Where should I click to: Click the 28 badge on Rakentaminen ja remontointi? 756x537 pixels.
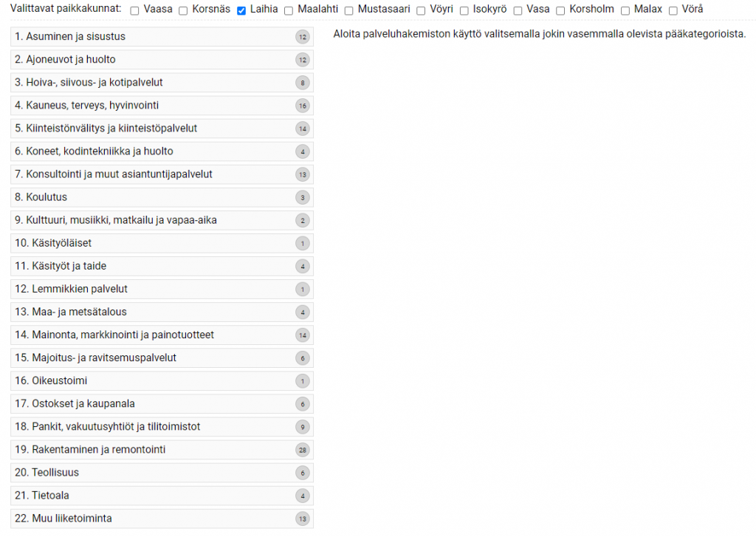coord(302,450)
